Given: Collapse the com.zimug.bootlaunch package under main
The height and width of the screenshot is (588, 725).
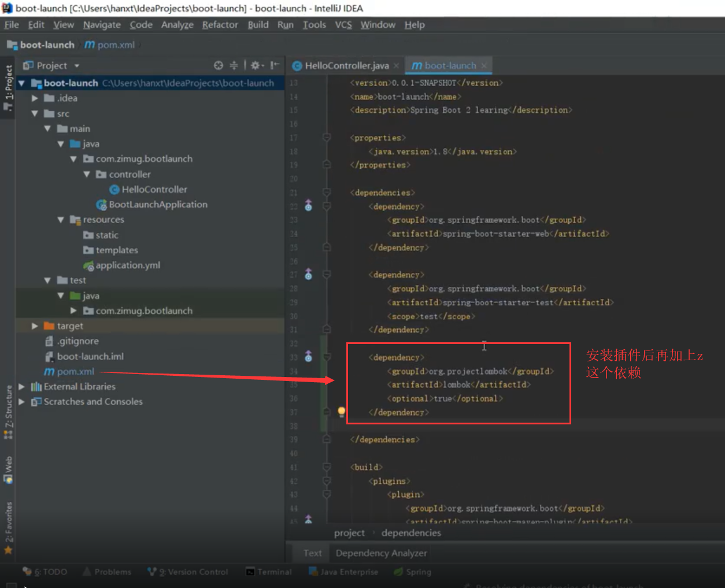Looking at the screenshot, I should [x=73, y=159].
